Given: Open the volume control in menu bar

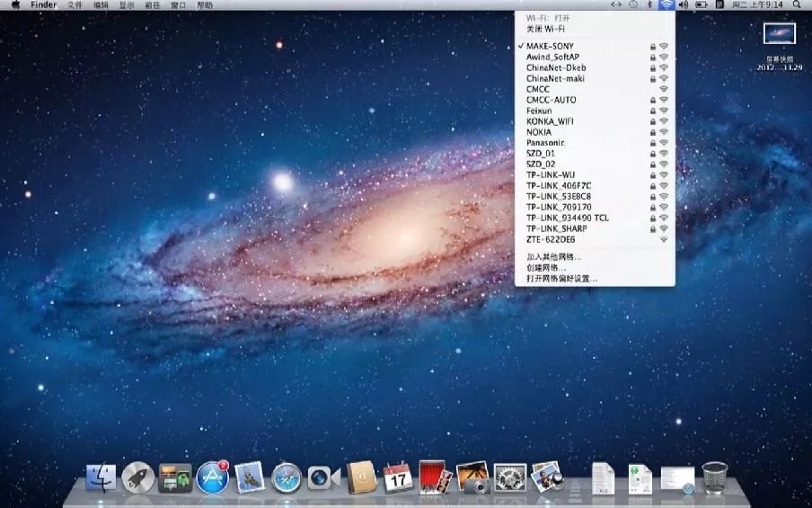Looking at the screenshot, I should [x=683, y=5].
